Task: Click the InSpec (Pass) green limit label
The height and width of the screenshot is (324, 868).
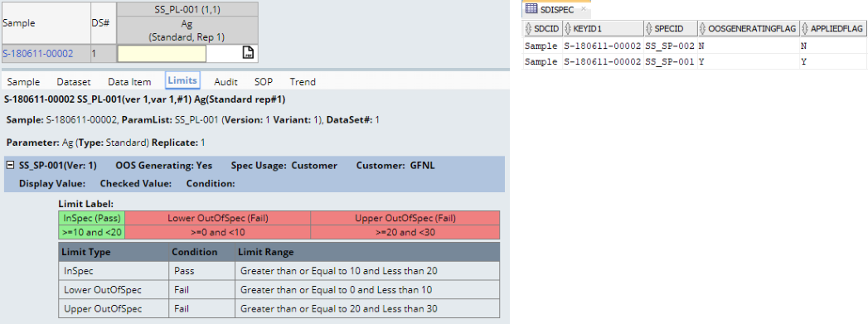Action: [91, 218]
